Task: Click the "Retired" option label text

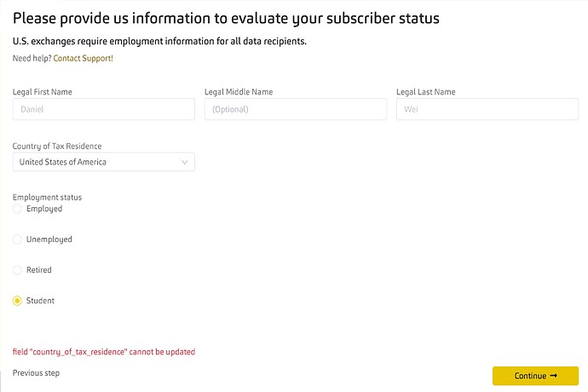Action: pos(39,270)
